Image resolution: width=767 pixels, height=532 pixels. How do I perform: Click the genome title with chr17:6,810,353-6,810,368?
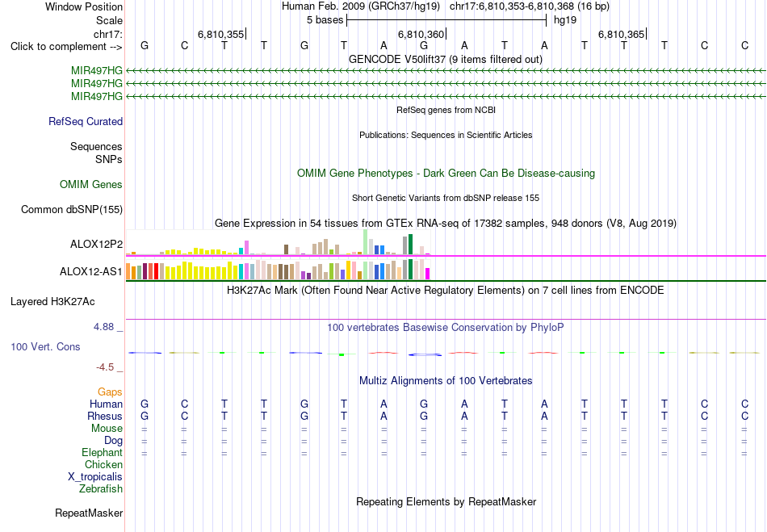pyautogui.click(x=445, y=6)
